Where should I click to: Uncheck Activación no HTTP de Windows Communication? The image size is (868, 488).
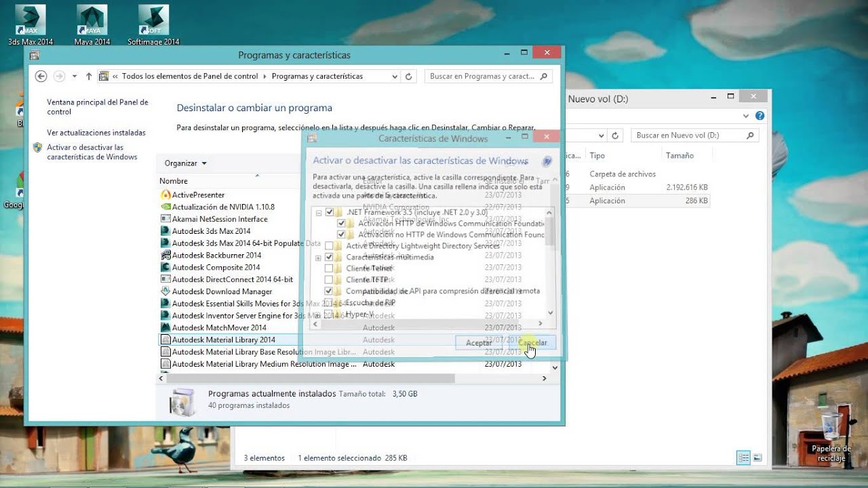pos(341,235)
